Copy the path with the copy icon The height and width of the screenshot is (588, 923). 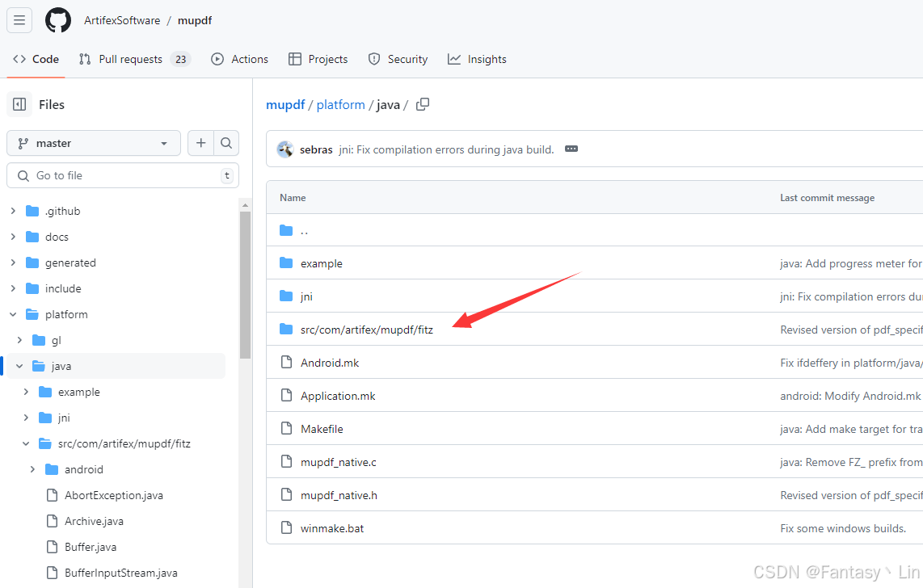click(423, 105)
